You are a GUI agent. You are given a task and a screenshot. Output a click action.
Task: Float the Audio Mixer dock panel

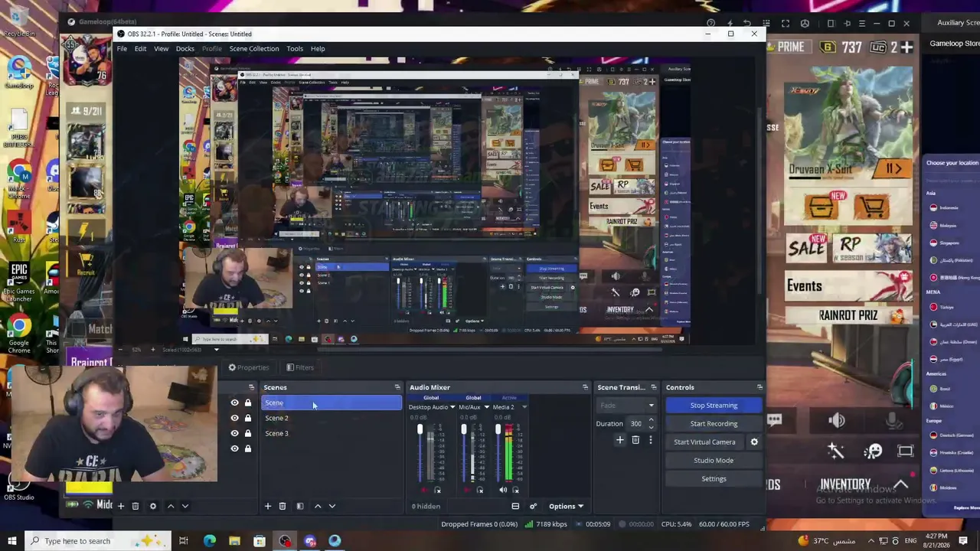(586, 388)
